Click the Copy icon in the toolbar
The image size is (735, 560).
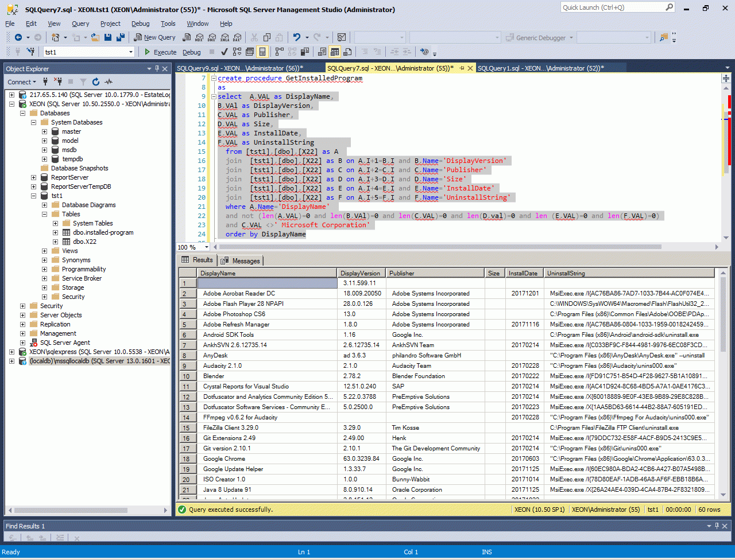(x=266, y=37)
